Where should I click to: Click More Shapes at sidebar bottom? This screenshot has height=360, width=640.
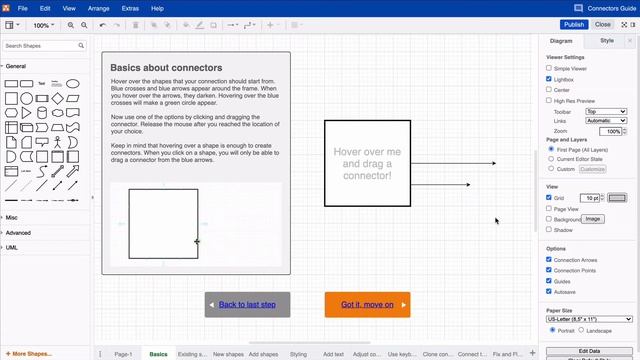29,354
